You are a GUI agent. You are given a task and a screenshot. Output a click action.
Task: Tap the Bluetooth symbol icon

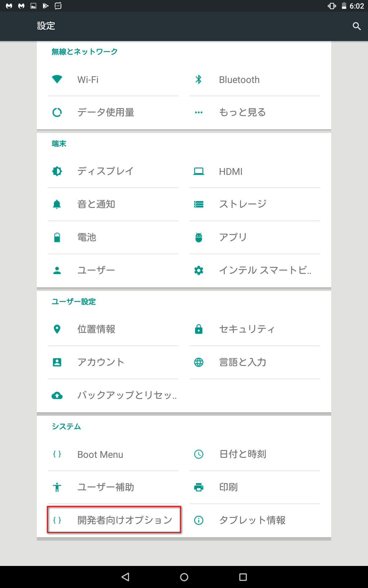click(x=199, y=80)
